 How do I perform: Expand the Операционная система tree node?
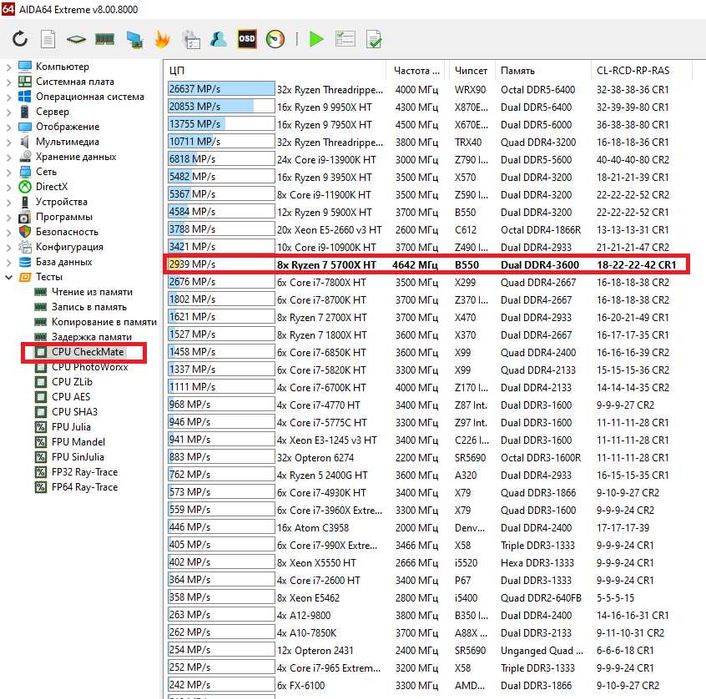pyautogui.click(x=9, y=97)
